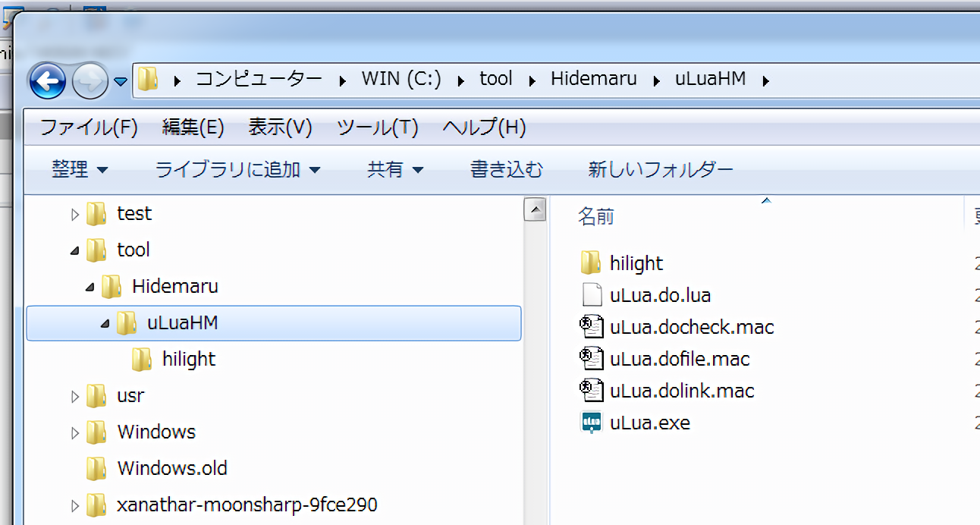Open the ツール(T) menu
Screen dimensions: 980x525
click(377, 127)
